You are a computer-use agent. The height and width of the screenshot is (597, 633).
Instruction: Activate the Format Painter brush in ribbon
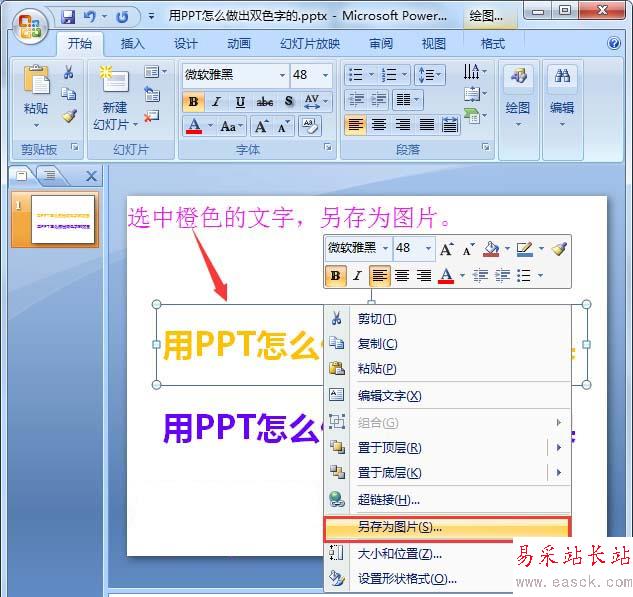point(69,116)
